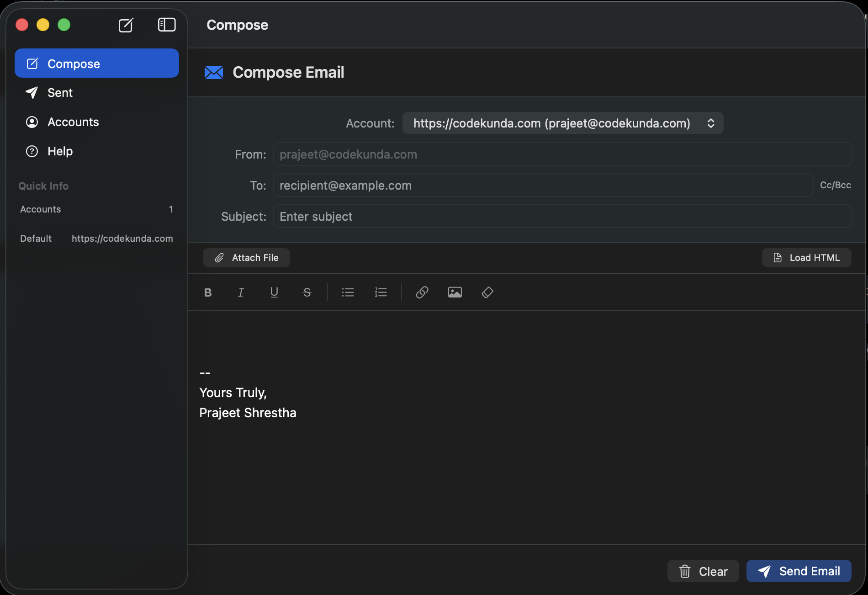This screenshot has width=868, height=595.
Task: Attach a file to the email
Action: pyautogui.click(x=246, y=257)
